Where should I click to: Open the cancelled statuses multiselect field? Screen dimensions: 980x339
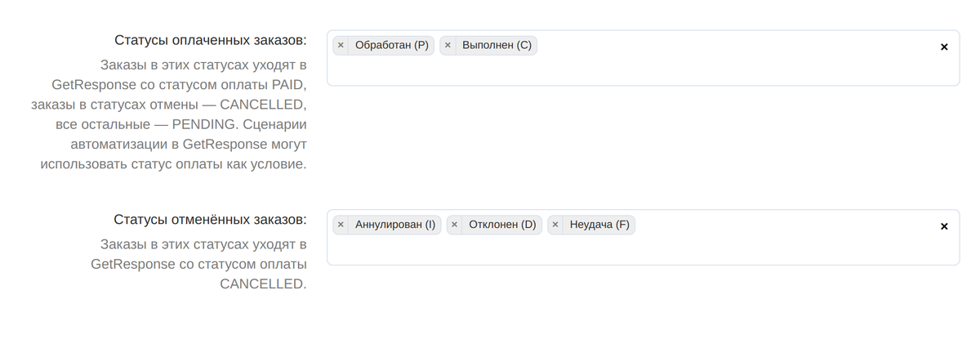(x=643, y=237)
